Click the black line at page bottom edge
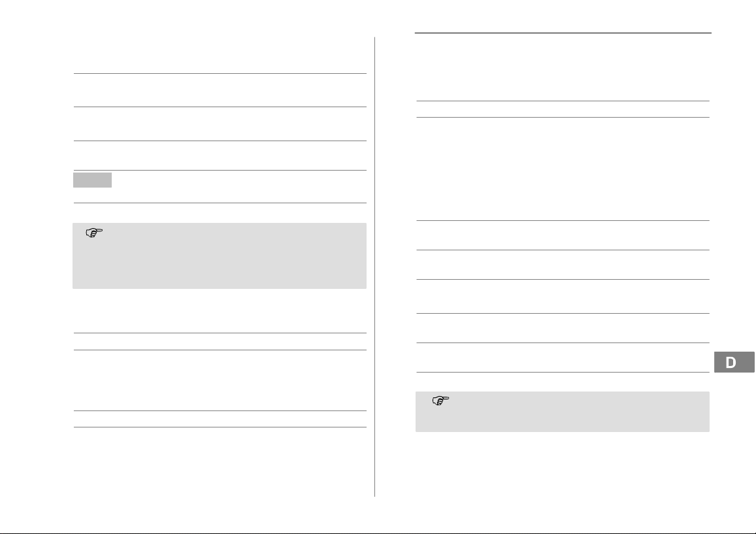 378,533
